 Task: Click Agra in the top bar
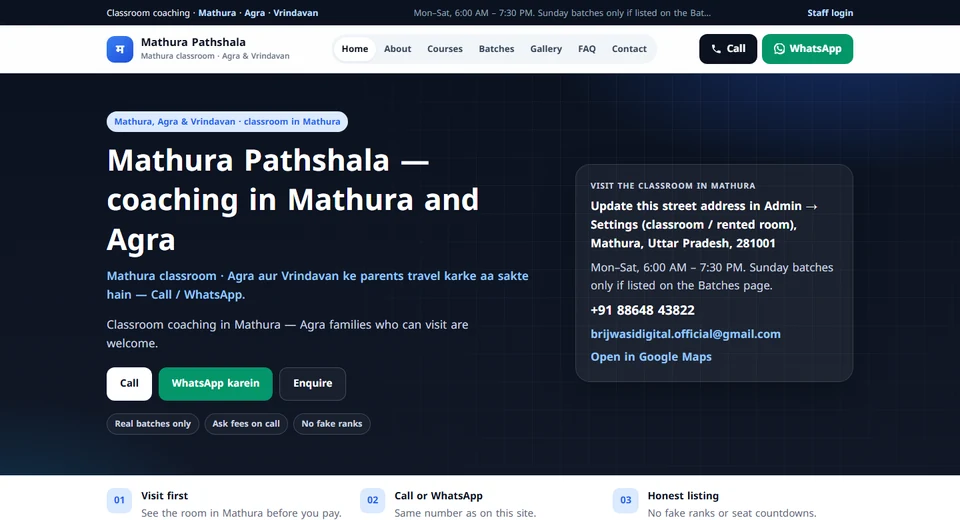click(255, 13)
